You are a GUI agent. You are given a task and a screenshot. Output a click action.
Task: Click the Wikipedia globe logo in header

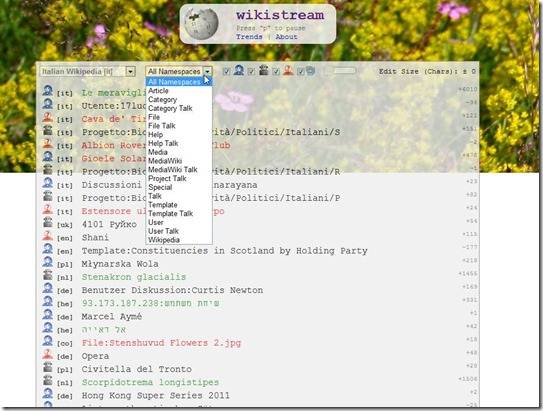pyautogui.click(x=201, y=24)
